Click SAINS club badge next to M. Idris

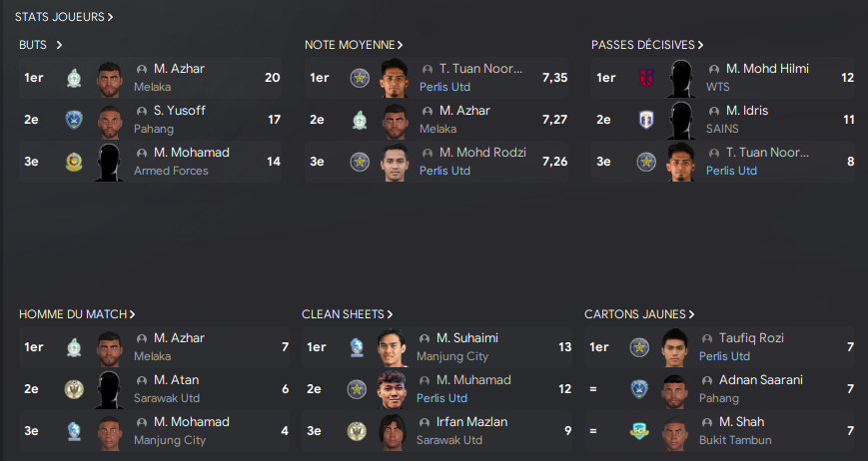click(x=646, y=120)
